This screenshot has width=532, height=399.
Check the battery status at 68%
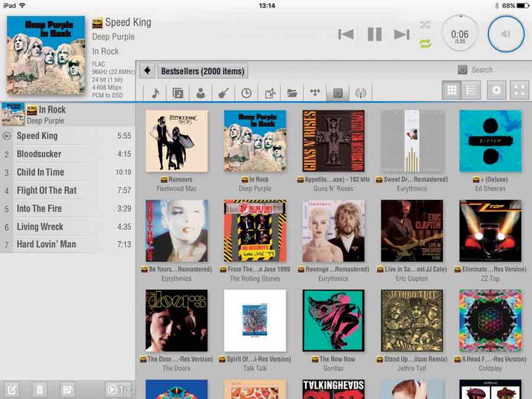coord(515,5)
